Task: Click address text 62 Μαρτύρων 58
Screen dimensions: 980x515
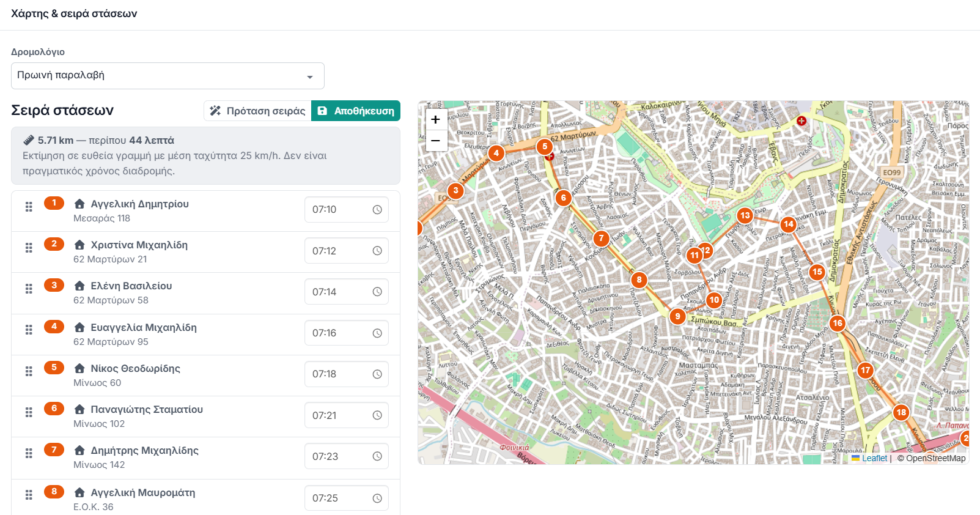Action: [x=111, y=300]
